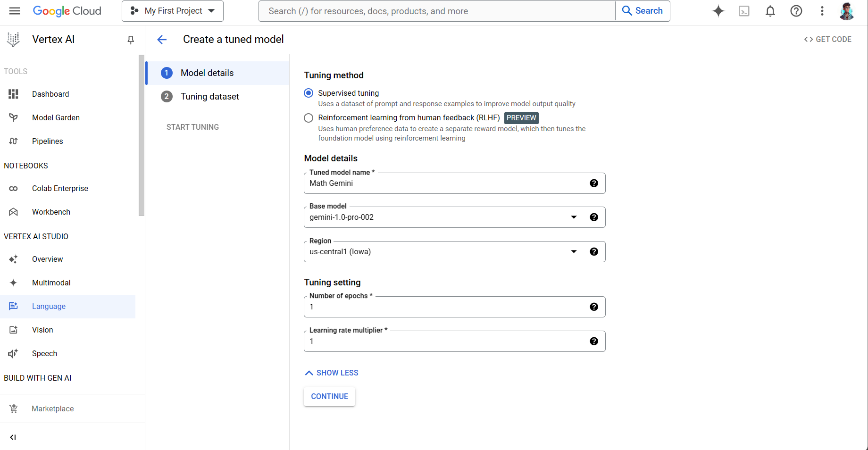
Task: Pin the Vertex AI product
Action: [131, 40]
